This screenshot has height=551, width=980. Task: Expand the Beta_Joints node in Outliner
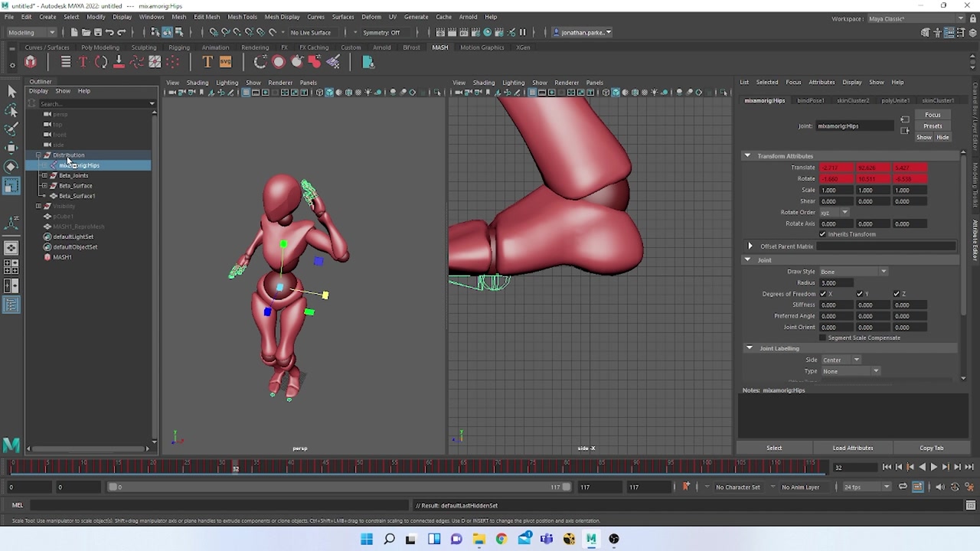pos(44,175)
